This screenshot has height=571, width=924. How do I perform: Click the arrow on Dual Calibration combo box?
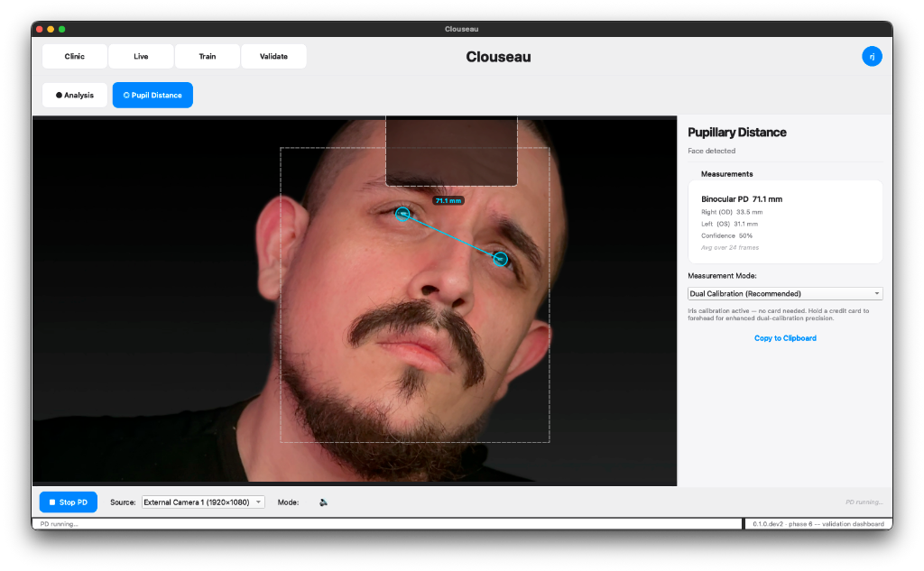[876, 294]
